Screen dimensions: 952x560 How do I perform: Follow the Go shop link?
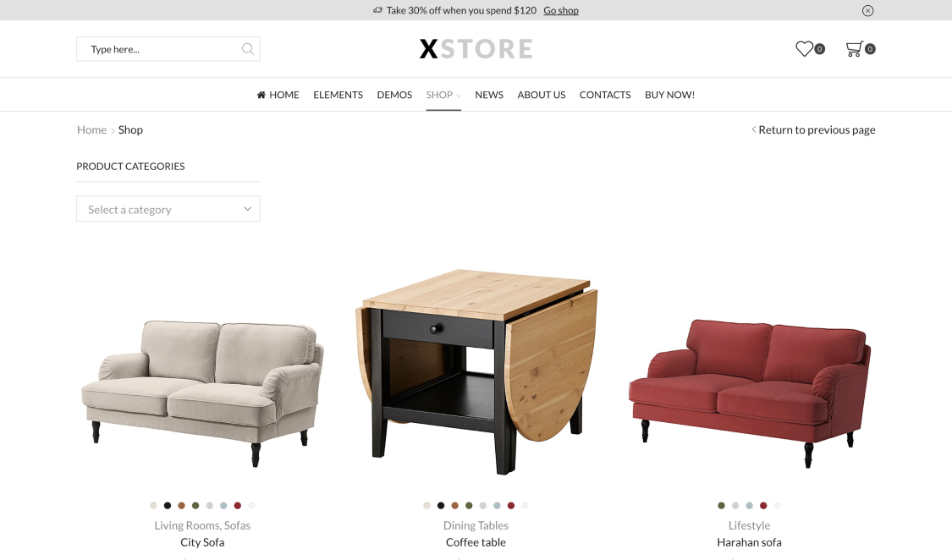561,10
